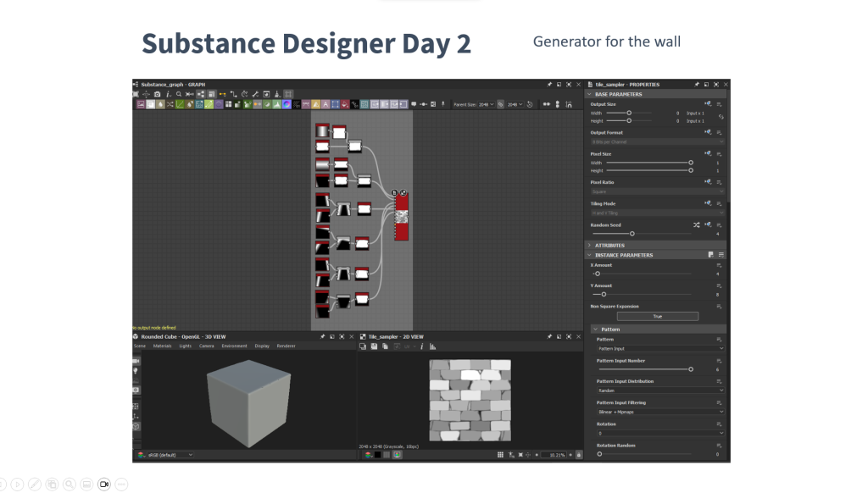The height and width of the screenshot is (493, 868).
Task: Open the Lights menu in 3D view
Action: point(185,346)
